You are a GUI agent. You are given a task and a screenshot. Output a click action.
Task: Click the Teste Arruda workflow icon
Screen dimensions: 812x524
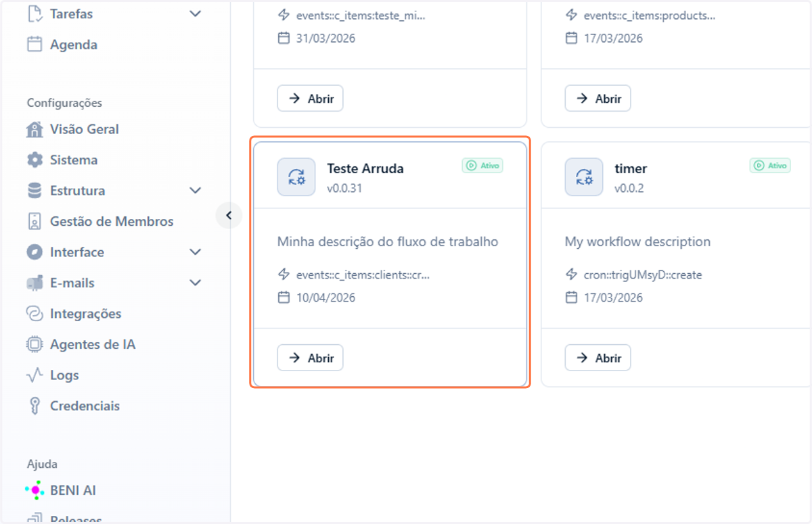(x=296, y=177)
